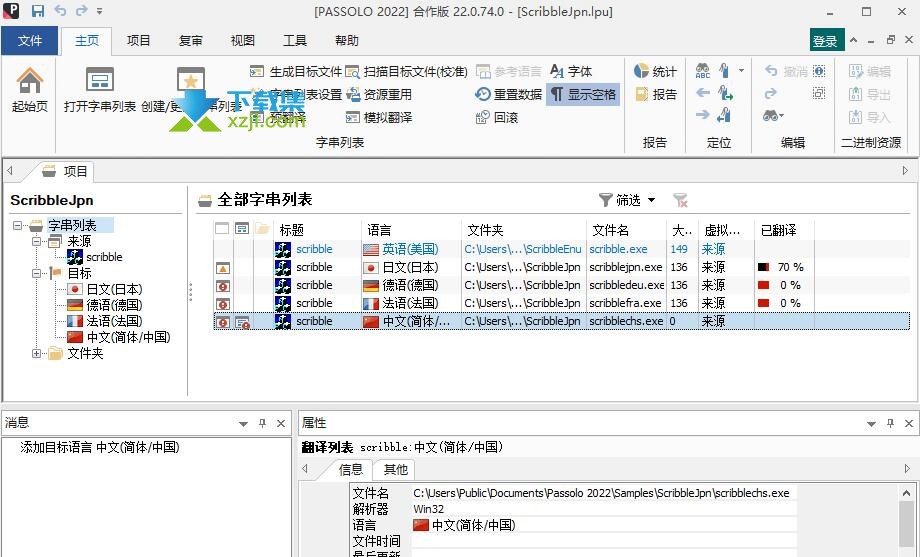
Task: Click the 回滚 rollback button
Action: point(496,117)
